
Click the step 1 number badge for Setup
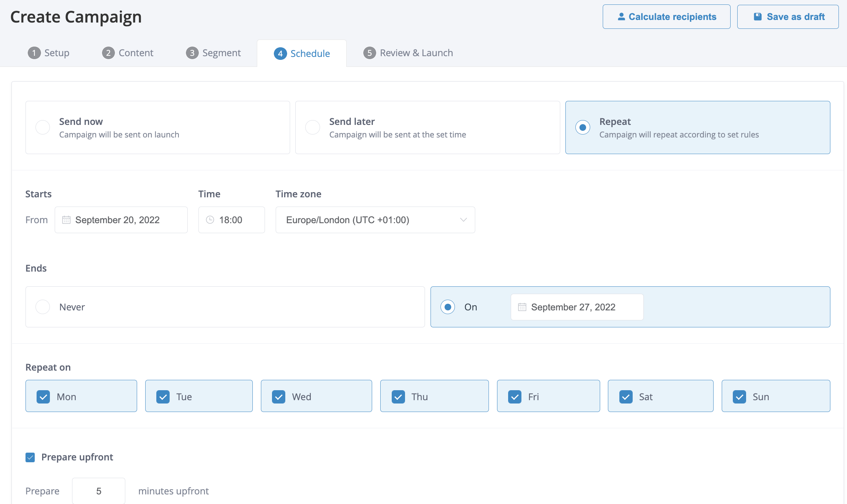pos(34,53)
